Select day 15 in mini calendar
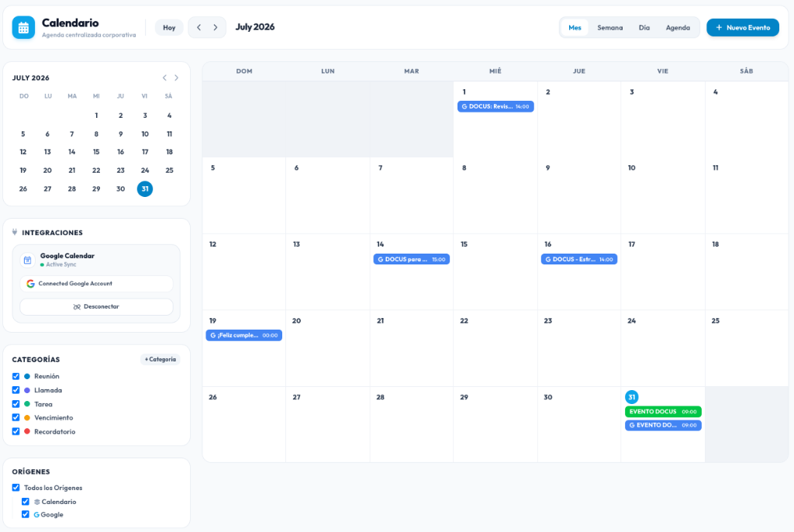The height and width of the screenshot is (532, 794). click(x=96, y=152)
